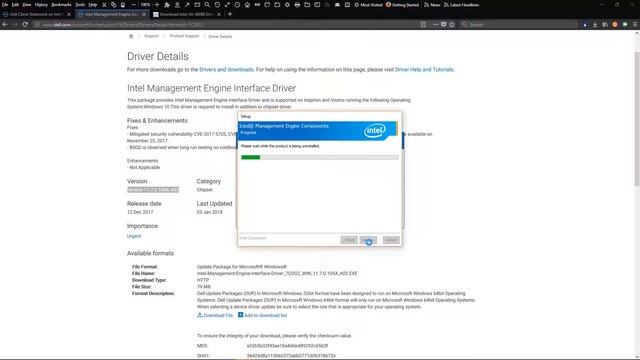The height and width of the screenshot is (360, 640).
Task: Click the Next button in the Setup dialog
Action: (x=369, y=240)
